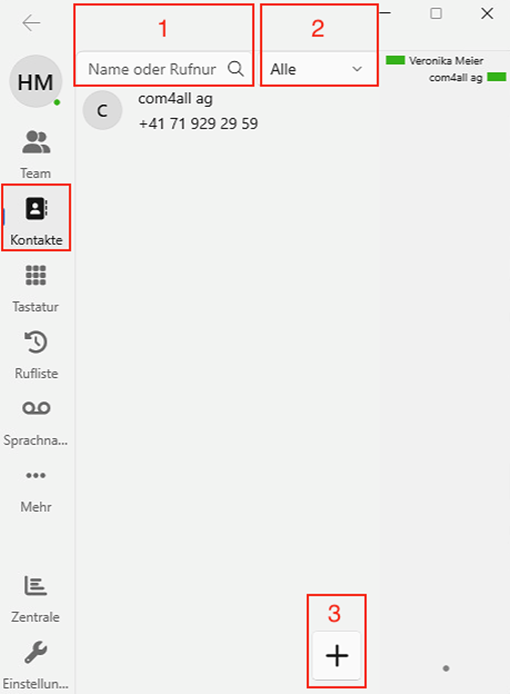Open the Team section in sidebar
Screen dimensions: 510x694
tap(36, 154)
